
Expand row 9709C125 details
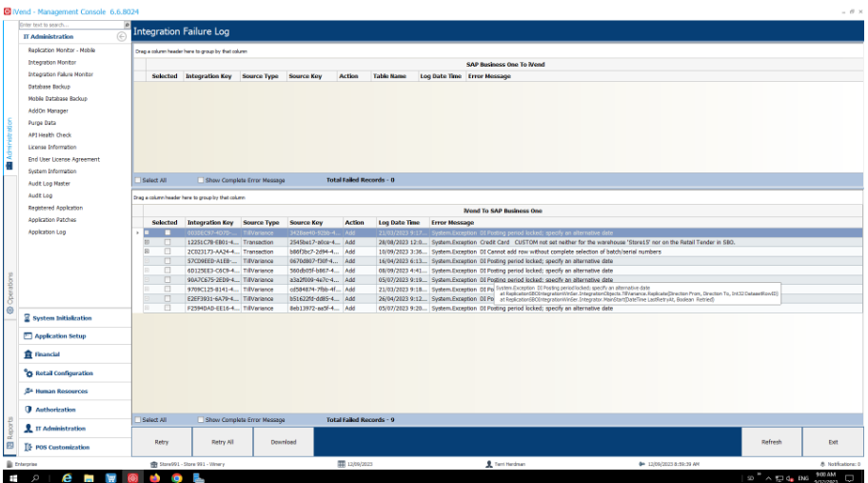[x=147, y=290]
